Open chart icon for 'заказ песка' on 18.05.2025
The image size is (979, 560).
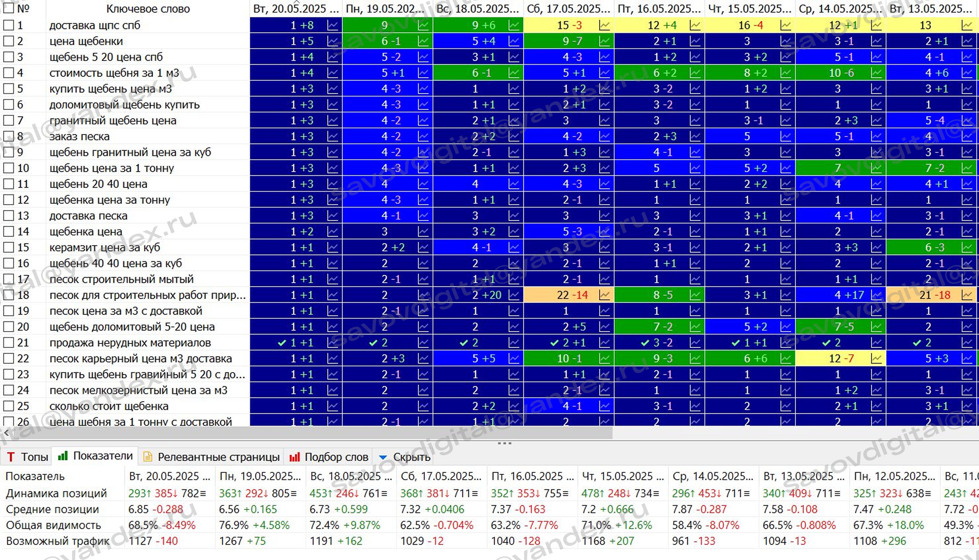(513, 137)
